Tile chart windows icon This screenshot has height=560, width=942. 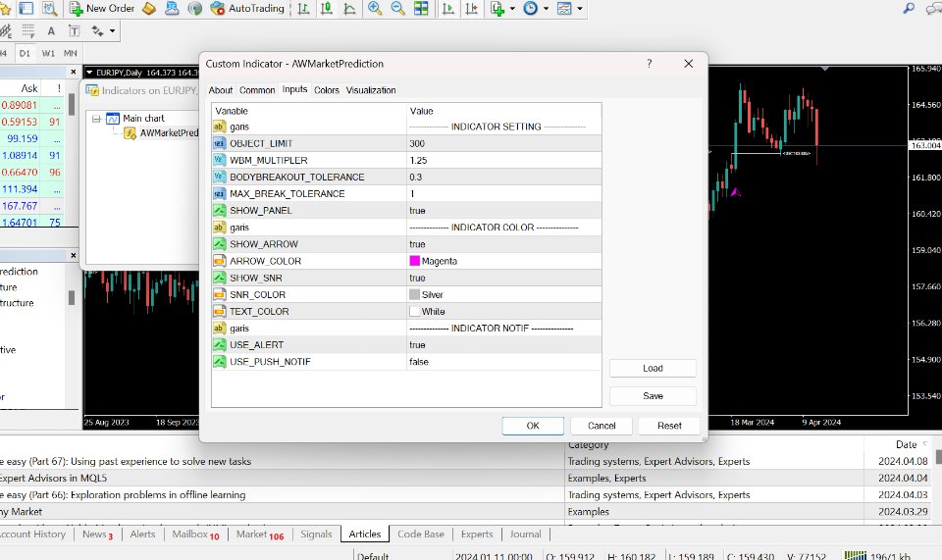[421, 9]
